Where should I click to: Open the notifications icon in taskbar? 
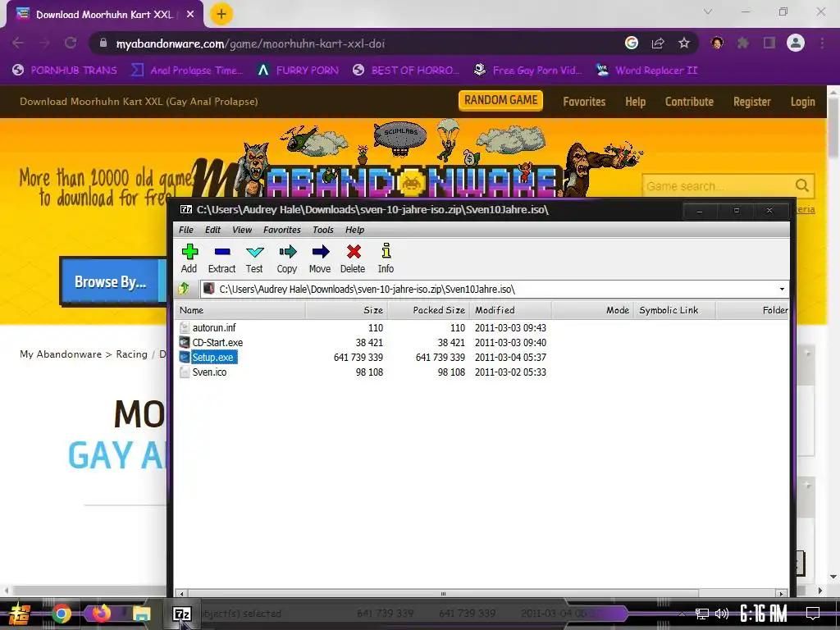coord(813,614)
